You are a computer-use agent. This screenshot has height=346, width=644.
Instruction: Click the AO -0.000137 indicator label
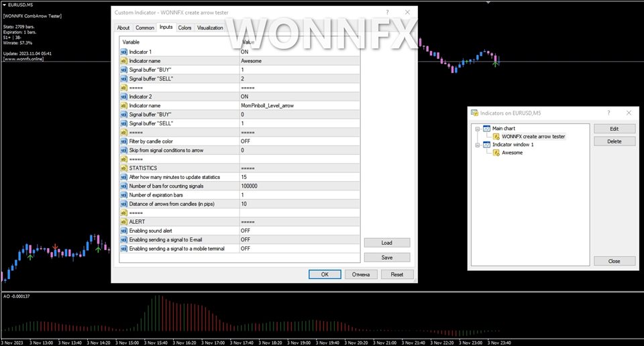(16, 296)
